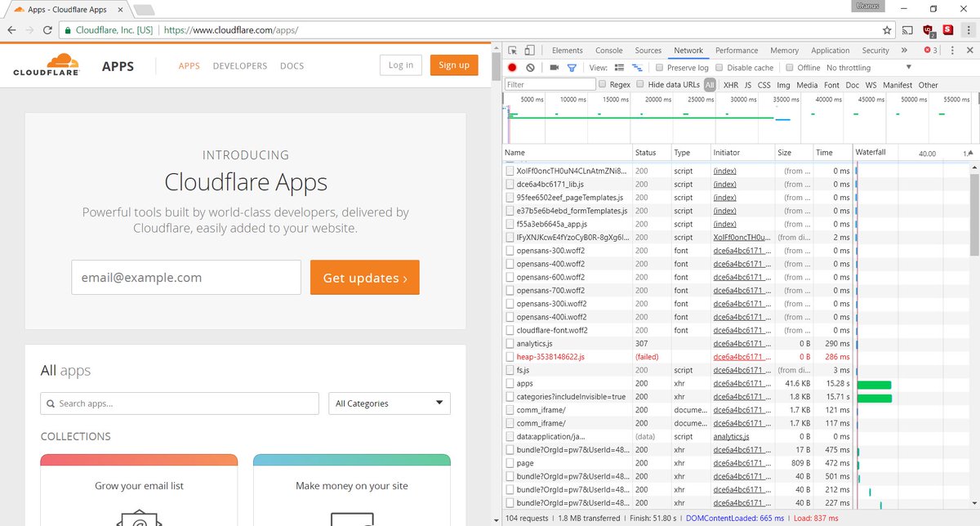Open the Security tab
Image resolution: width=980 pixels, height=526 pixels.
click(875, 51)
